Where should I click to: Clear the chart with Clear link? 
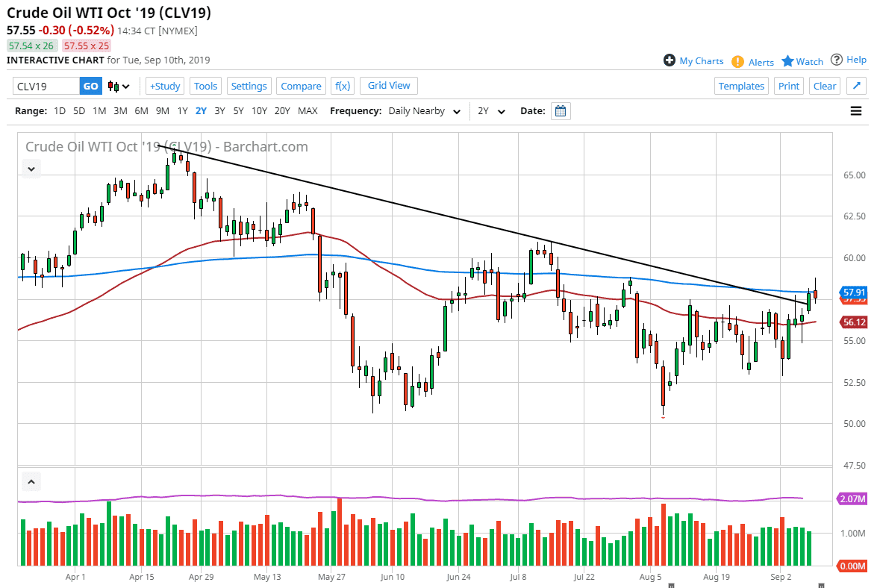824,86
